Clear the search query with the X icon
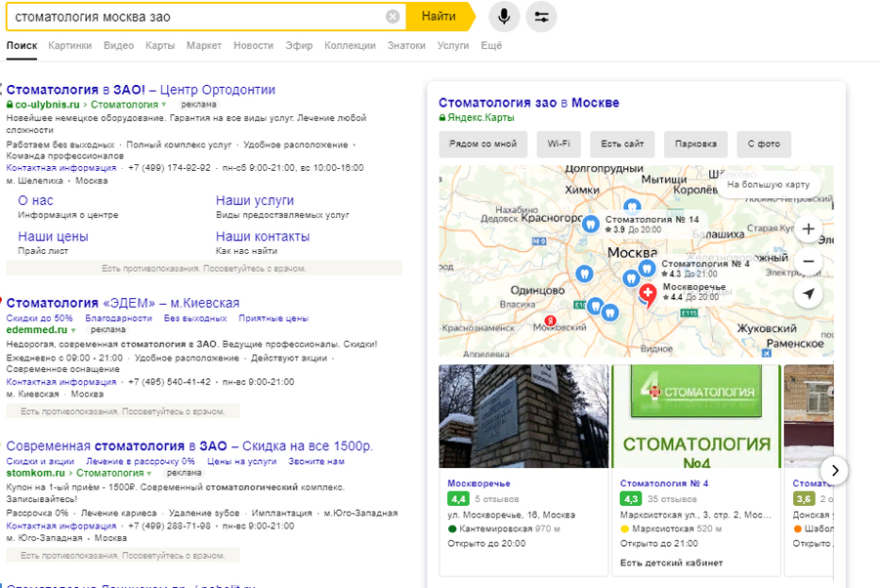The width and height of the screenshot is (879, 588). [393, 17]
